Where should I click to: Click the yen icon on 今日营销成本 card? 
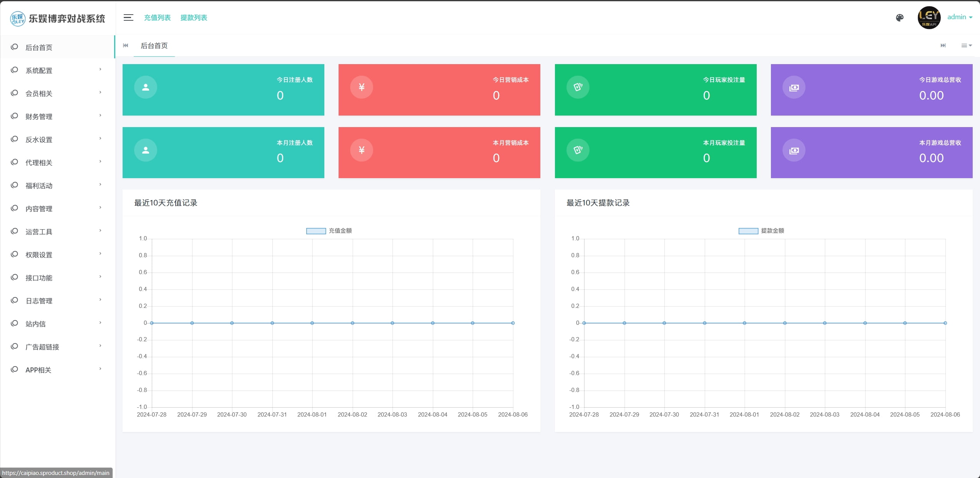pos(362,87)
